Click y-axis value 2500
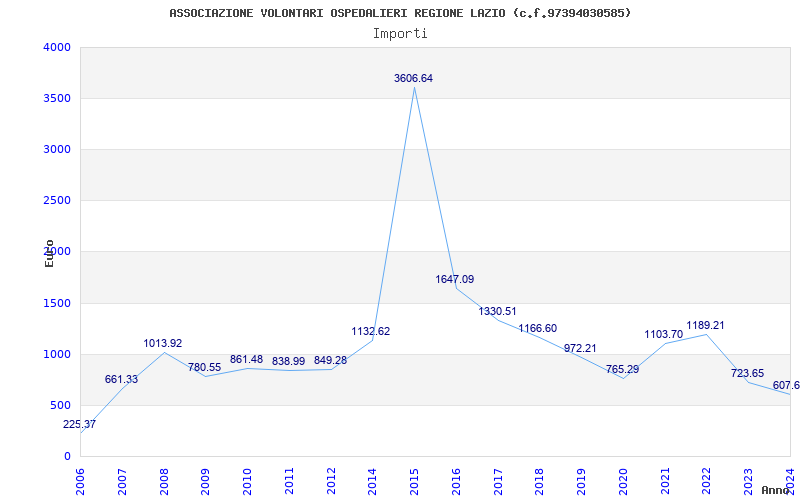800x500 pixels. point(57,201)
